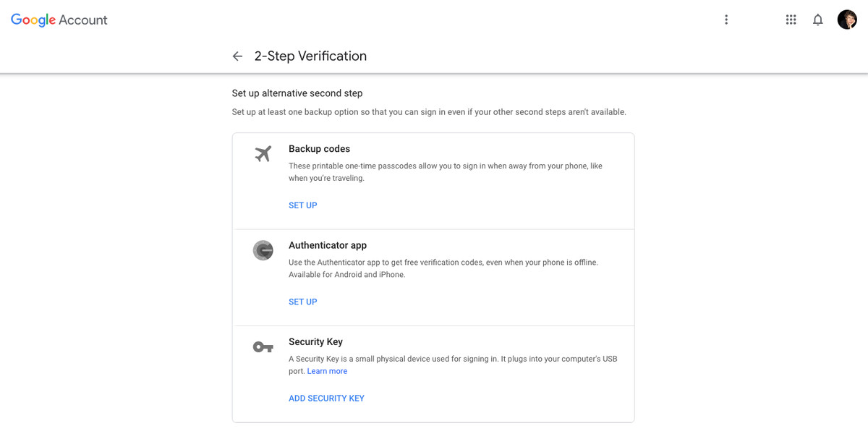Viewport: 868px width, 447px height.
Task: Click the 'Set up alternative second step' heading
Action: point(297,93)
